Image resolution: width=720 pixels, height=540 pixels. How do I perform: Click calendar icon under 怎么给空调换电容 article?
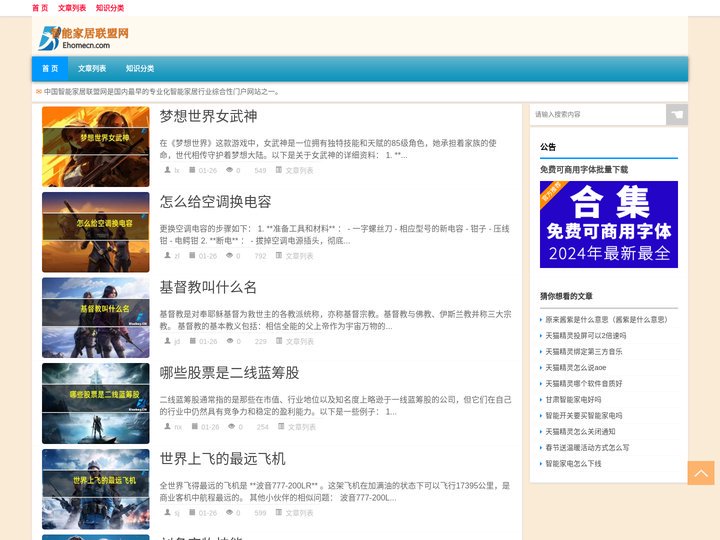192,255
